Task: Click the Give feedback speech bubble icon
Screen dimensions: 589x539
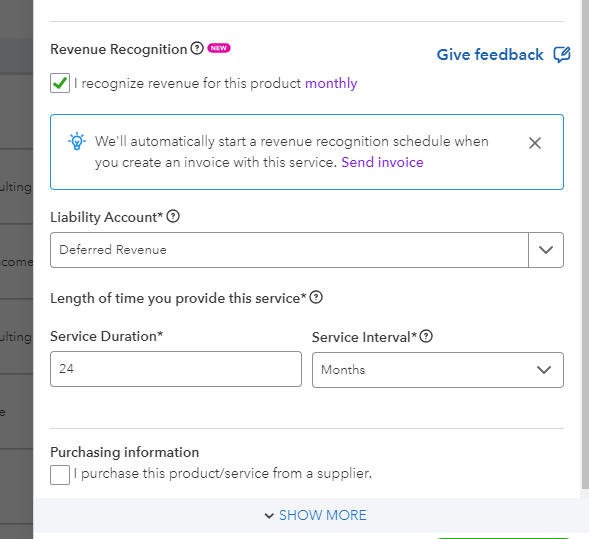Action: (x=562, y=55)
